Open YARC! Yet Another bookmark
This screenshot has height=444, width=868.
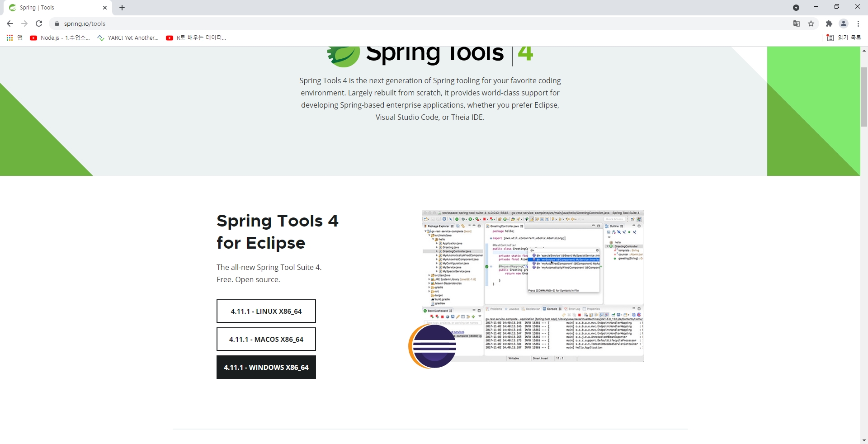[x=128, y=38]
